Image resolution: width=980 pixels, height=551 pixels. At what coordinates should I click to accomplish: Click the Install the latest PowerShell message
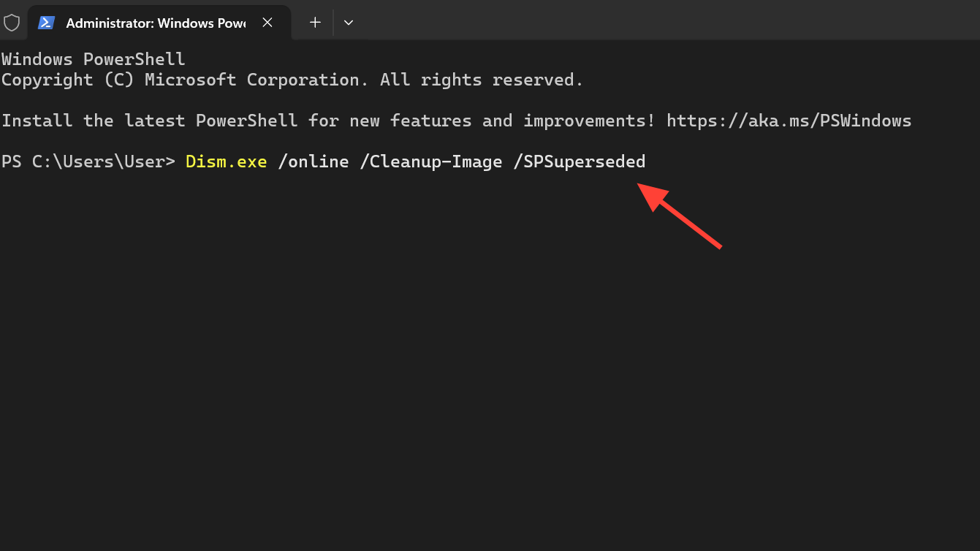328,121
